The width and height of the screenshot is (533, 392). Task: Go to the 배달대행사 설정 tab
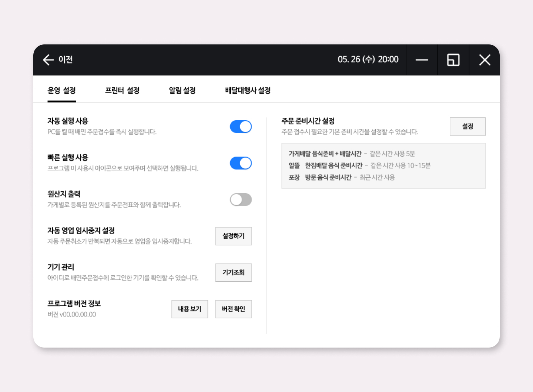(x=248, y=90)
